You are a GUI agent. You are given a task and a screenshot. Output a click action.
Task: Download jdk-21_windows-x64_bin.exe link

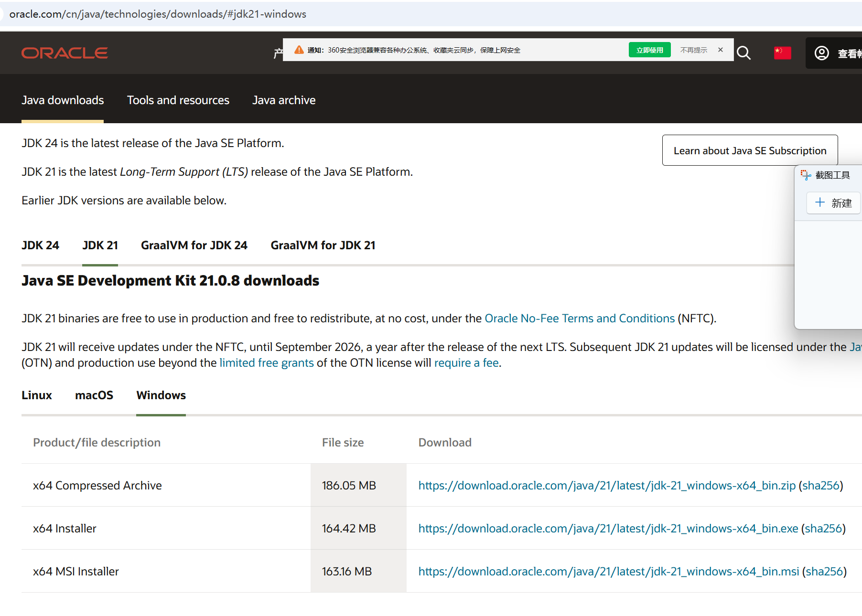608,529
